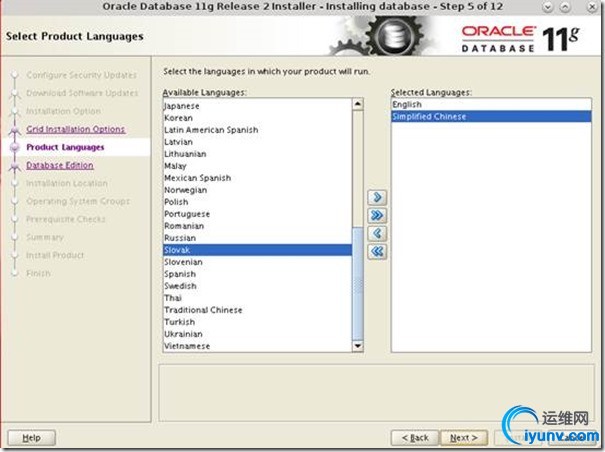Select Simplified Chinese in Selected Languages
Image resolution: width=605 pixels, height=452 pixels.
pos(491,116)
